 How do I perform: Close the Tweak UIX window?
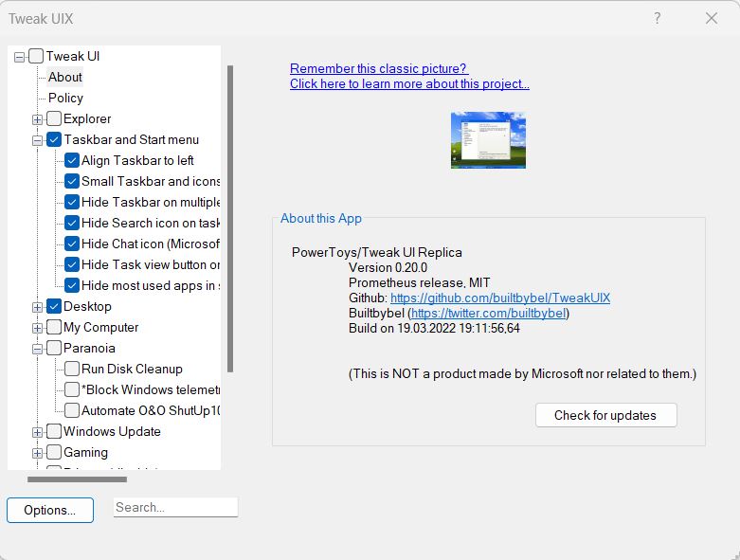[x=712, y=18]
